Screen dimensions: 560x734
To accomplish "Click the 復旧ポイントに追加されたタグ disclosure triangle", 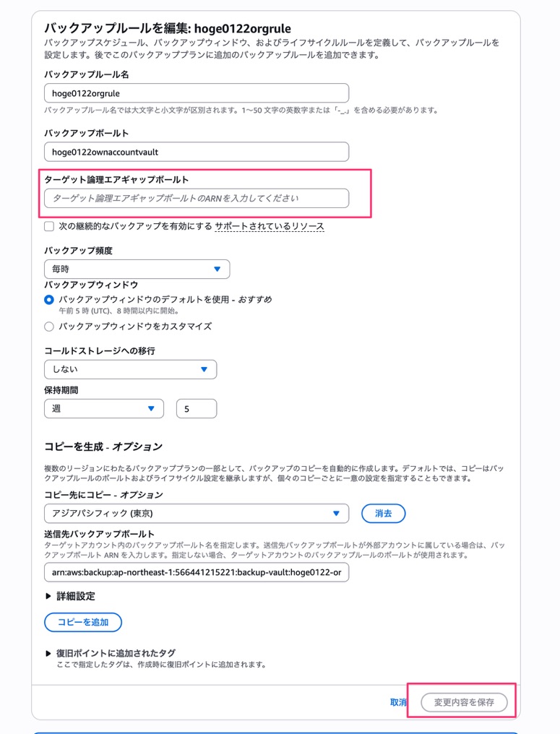I will (x=48, y=653).
